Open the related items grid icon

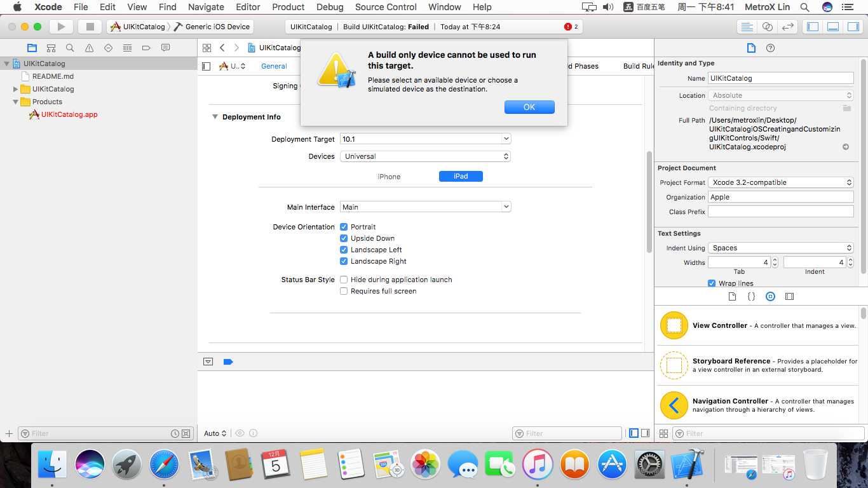[207, 48]
